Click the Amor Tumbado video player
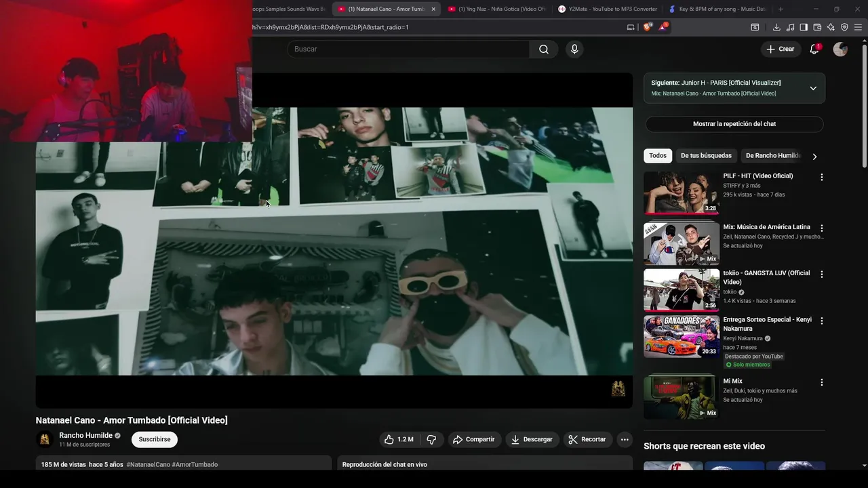This screenshot has height=488, width=868. (x=334, y=241)
